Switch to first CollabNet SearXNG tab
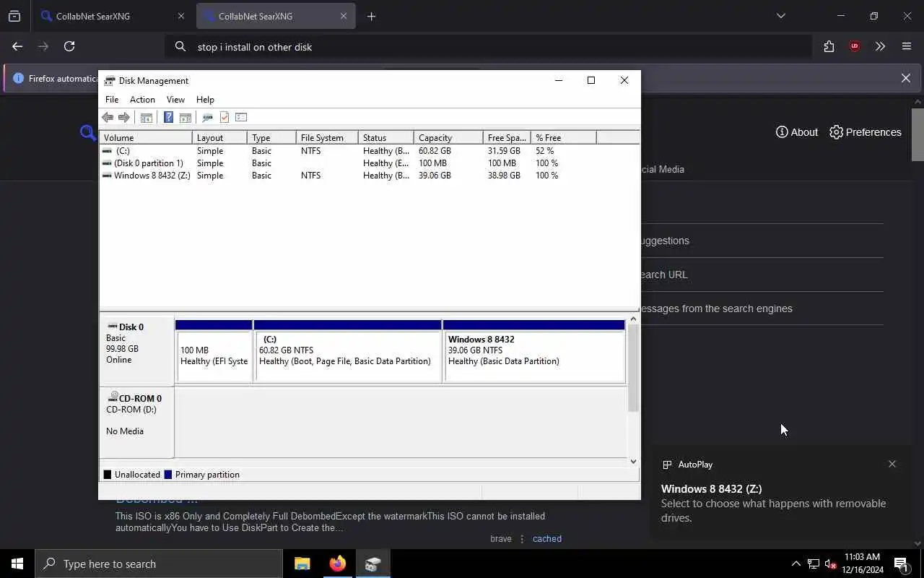Screen dimensions: 924x578 [115, 16]
